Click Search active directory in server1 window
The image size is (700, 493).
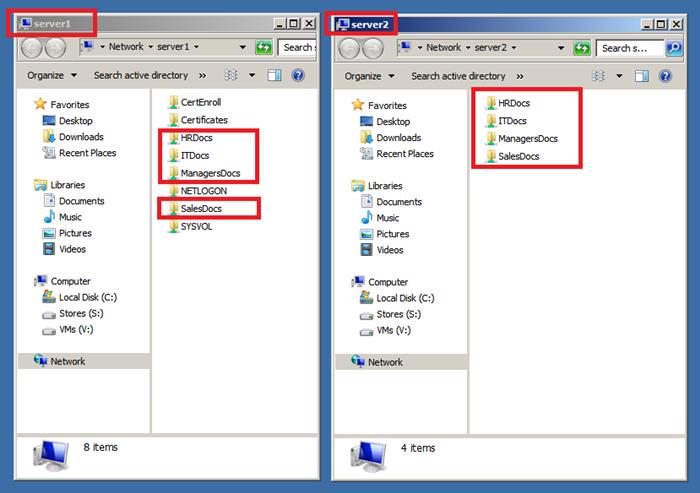[x=141, y=75]
